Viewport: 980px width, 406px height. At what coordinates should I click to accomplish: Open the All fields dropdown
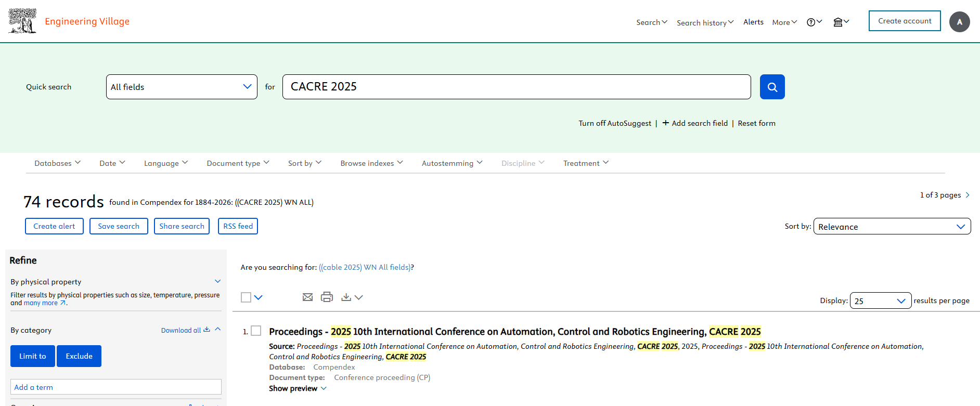182,87
